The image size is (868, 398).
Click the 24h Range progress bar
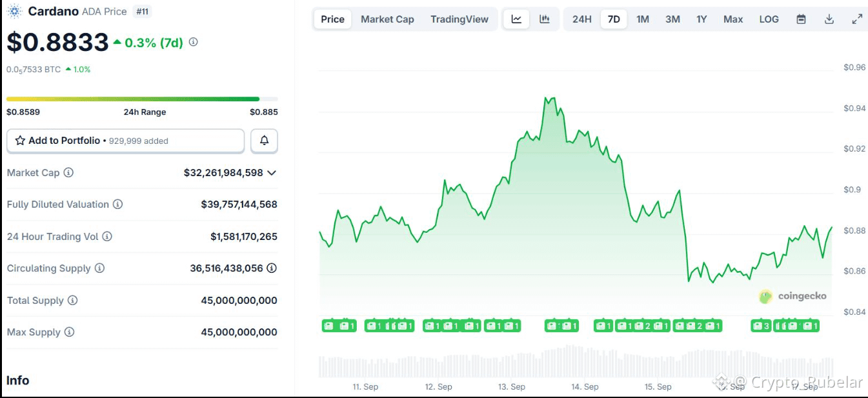click(142, 99)
